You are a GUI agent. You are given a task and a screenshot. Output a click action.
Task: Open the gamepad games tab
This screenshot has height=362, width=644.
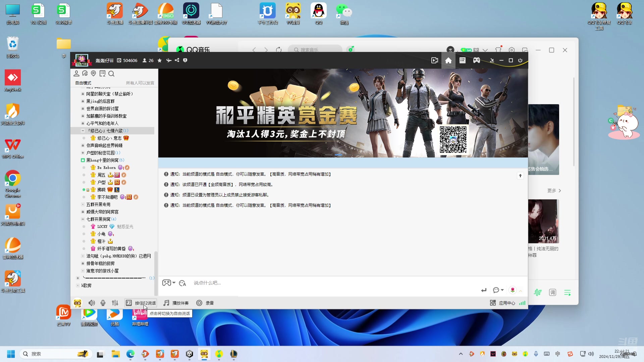477,60
